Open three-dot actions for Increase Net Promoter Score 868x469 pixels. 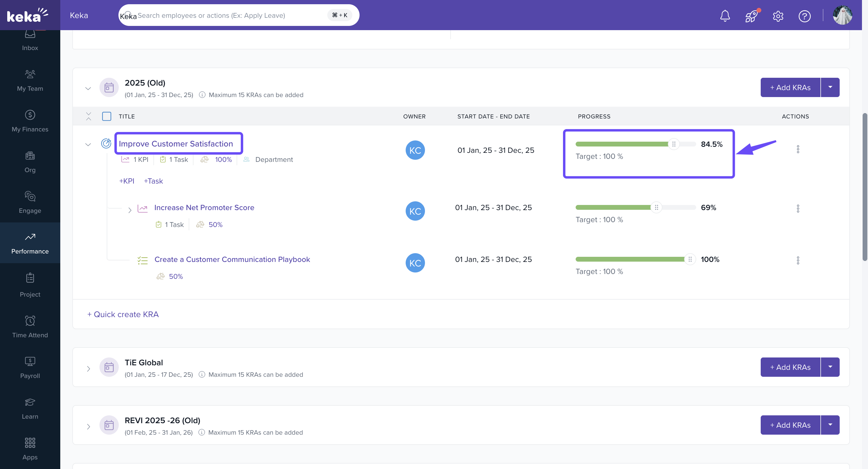click(797, 209)
